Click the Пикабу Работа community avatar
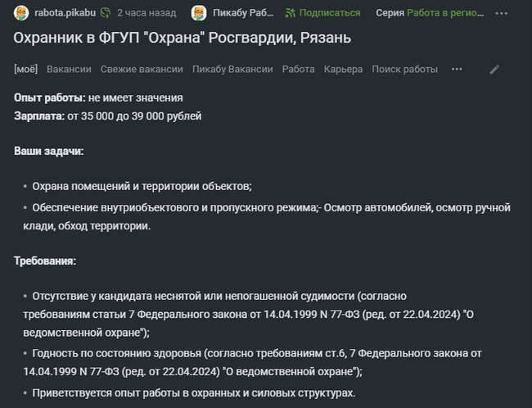This screenshot has height=408, width=532. click(x=199, y=13)
